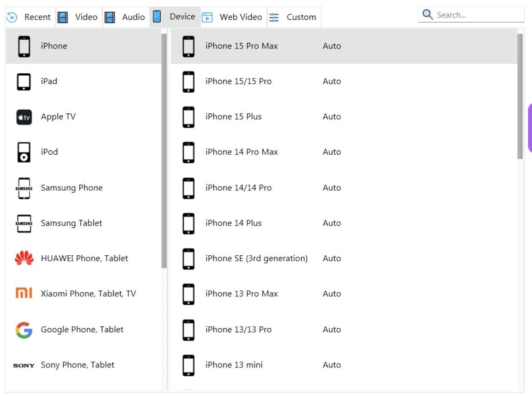
Task: Select iPhone 13 mini preset name
Action: (x=234, y=365)
